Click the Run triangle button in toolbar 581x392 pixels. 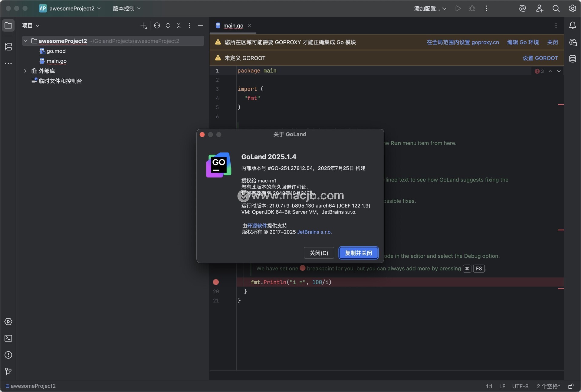coord(458,8)
